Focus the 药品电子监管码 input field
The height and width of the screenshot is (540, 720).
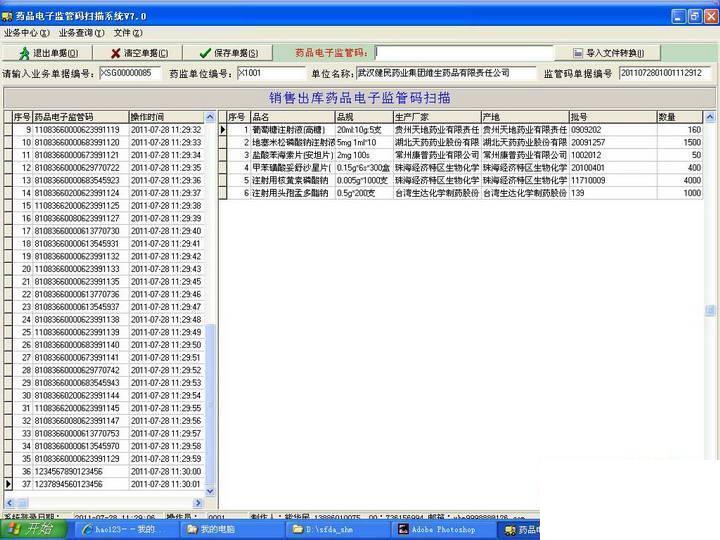(464, 53)
